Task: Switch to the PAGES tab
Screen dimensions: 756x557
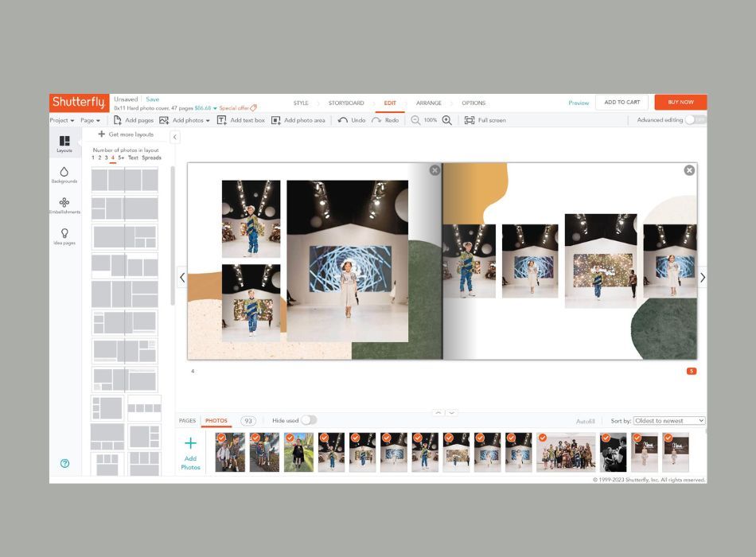Action: (188, 420)
